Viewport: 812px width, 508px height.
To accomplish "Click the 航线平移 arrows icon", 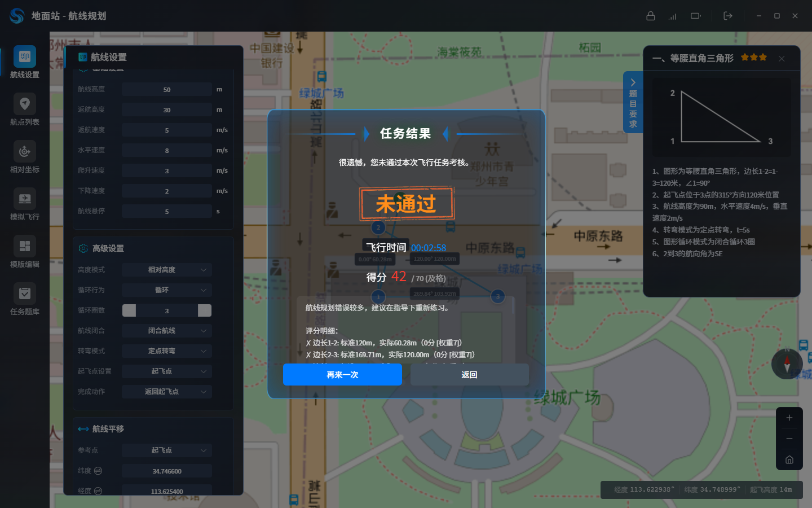I will point(83,429).
